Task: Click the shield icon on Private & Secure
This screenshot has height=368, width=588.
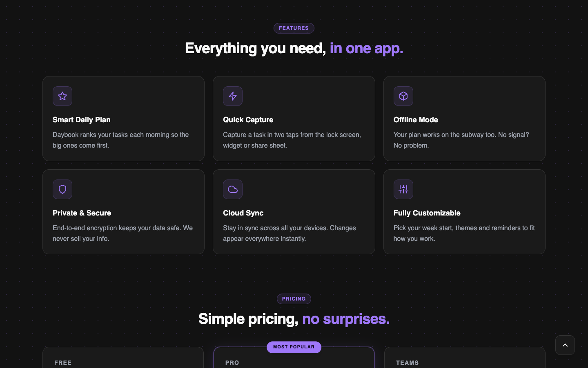Action: [x=62, y=189]
